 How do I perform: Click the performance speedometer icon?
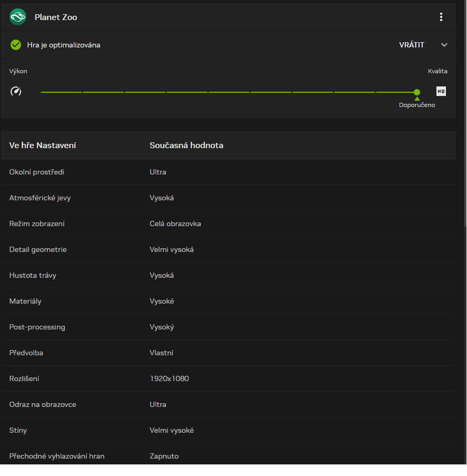coord(16,91)
